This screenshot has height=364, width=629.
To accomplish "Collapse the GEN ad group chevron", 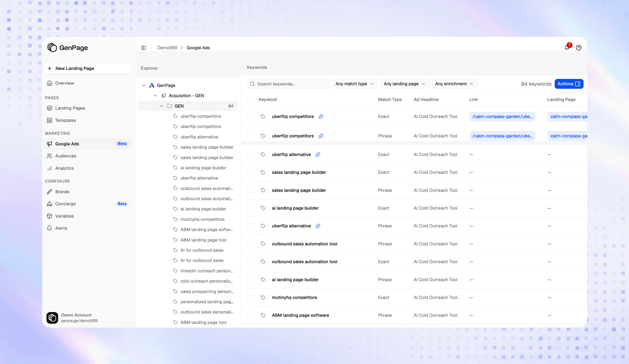I will 161,106.
